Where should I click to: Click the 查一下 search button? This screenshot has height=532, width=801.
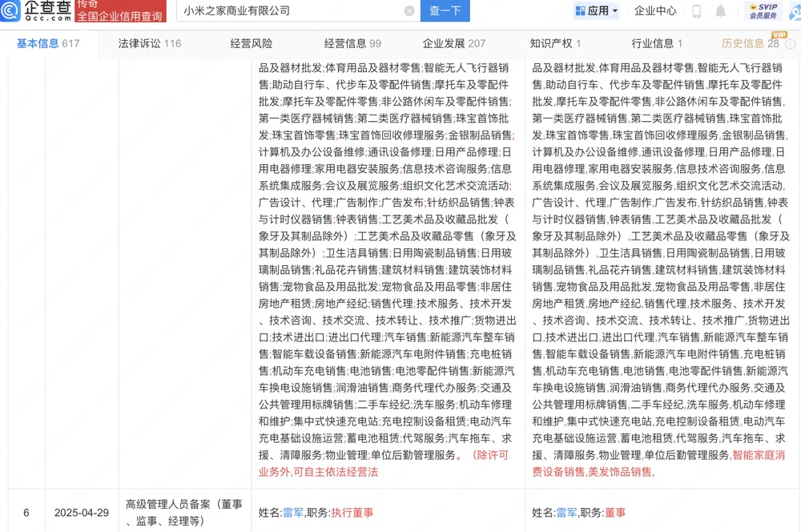445,10
